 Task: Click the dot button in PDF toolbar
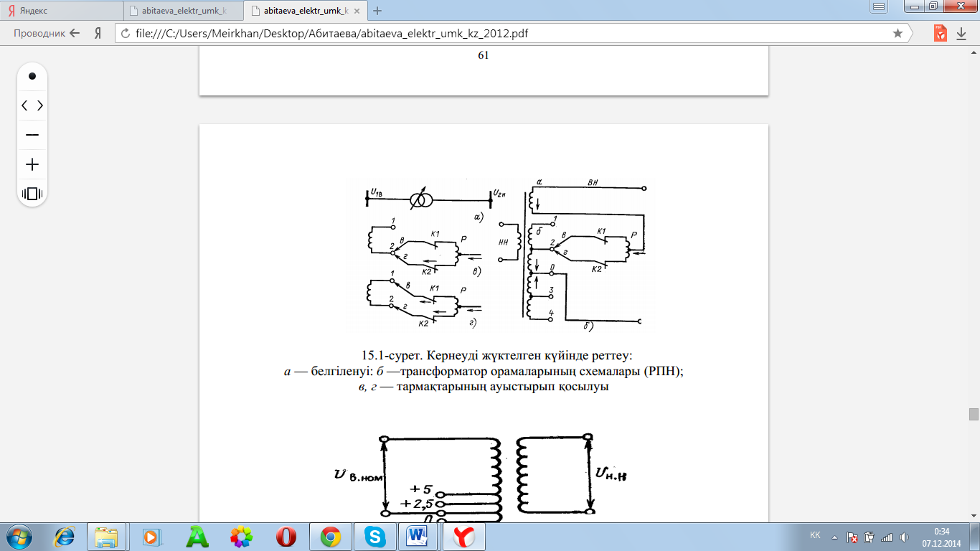(x=32, y=76)
